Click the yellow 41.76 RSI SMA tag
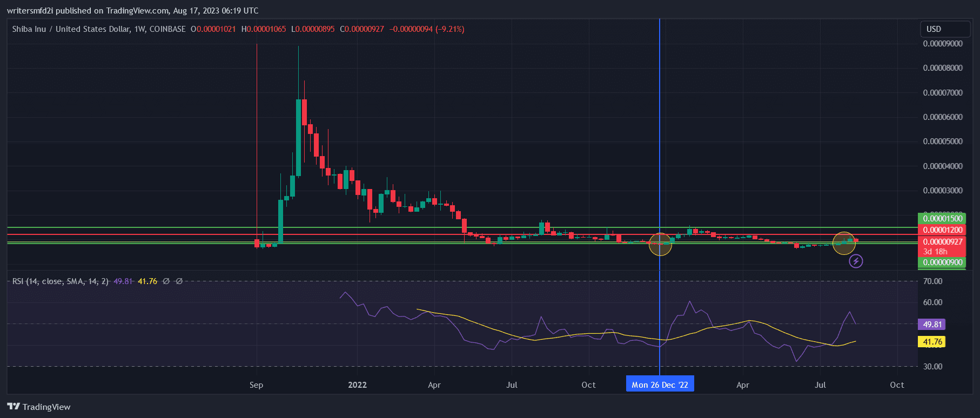The height and width of the screenshot is (418, 980). click(x=932, y=342)
